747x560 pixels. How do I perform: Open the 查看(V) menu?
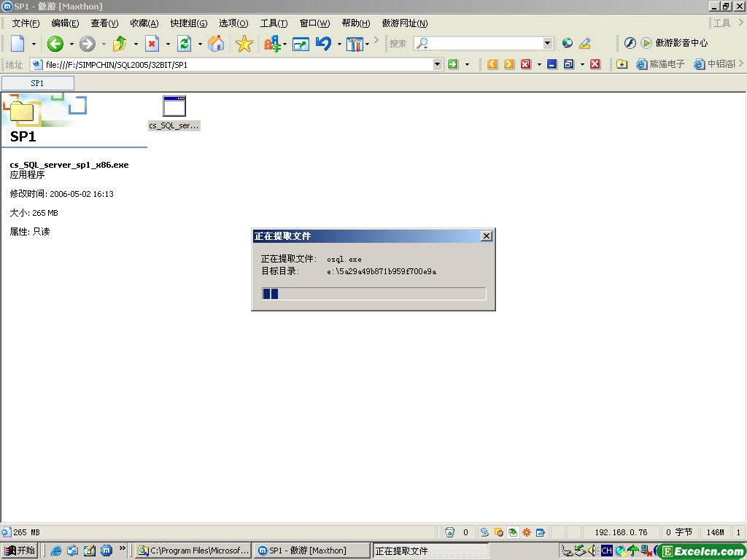[104, 23]
